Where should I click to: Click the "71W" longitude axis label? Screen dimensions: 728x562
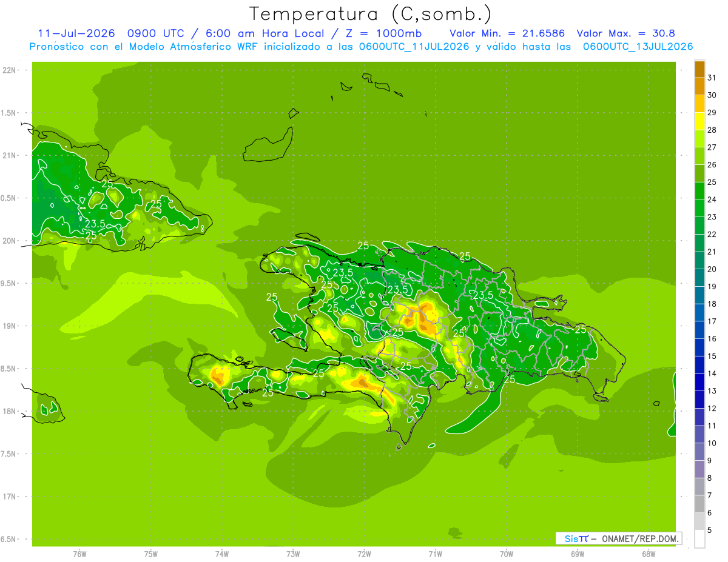(435, 554)
